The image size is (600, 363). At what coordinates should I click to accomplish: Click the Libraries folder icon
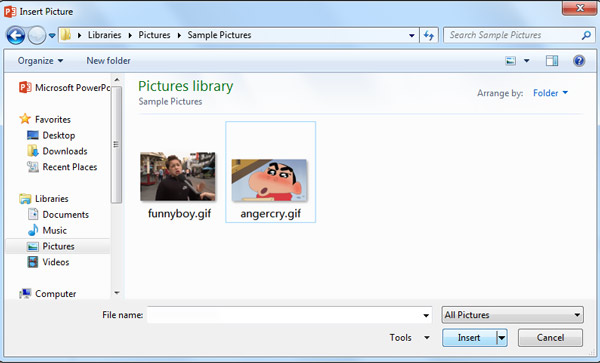(x=25, y=199)
